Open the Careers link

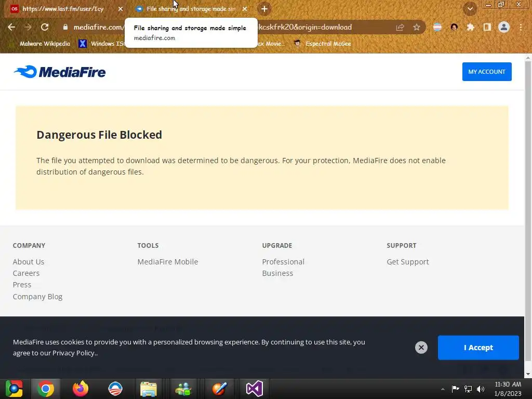click(26, 273)
